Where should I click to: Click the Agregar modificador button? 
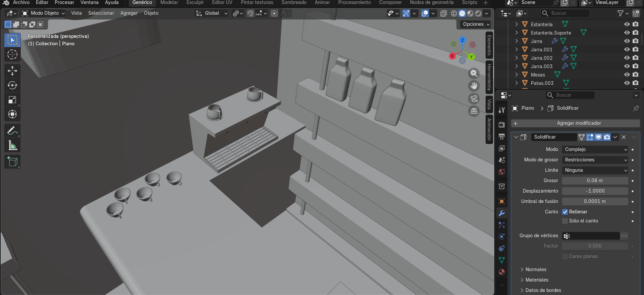click(x=575, y=123)
